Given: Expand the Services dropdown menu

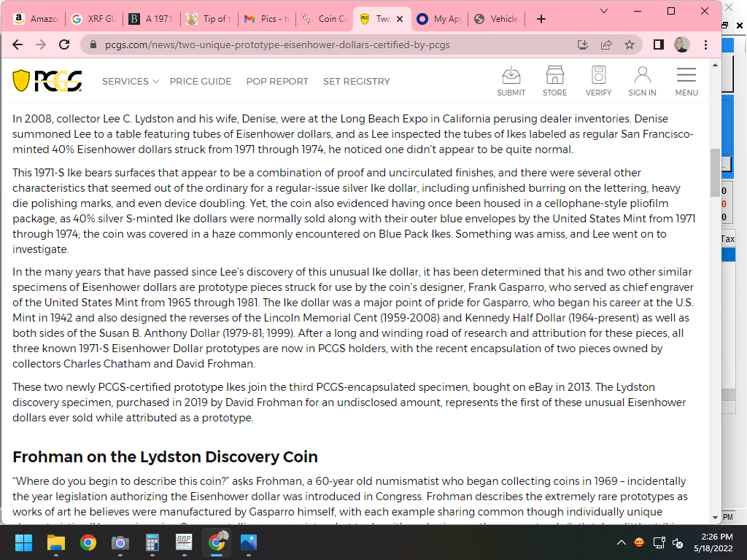Looking at the screenshot, I should click(x=130, y=82).
